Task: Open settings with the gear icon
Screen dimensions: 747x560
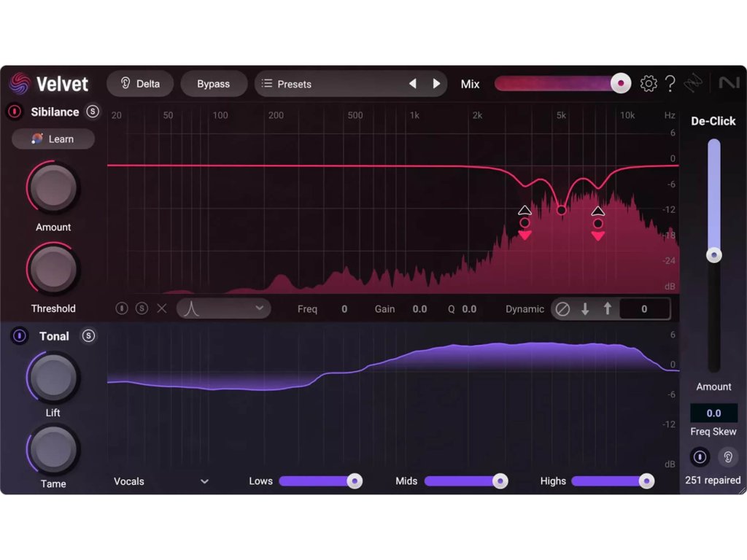Action: [x=649, y=84]
